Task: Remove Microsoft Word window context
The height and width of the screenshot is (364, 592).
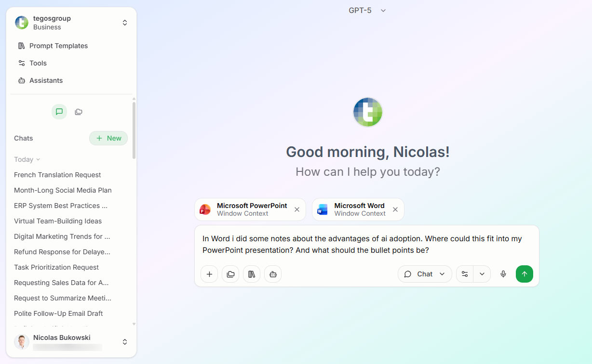Action: [x=395, y=209]
